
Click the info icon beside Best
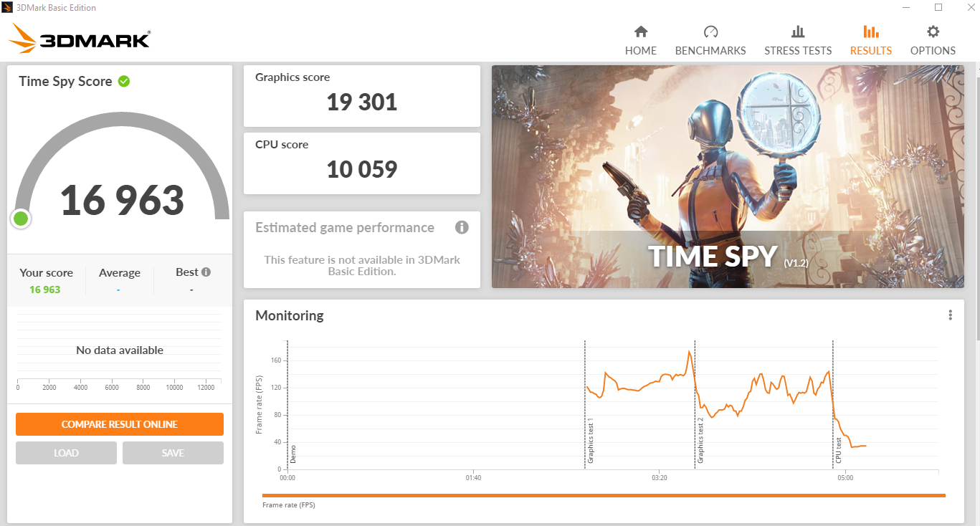[x=206, y=272]
